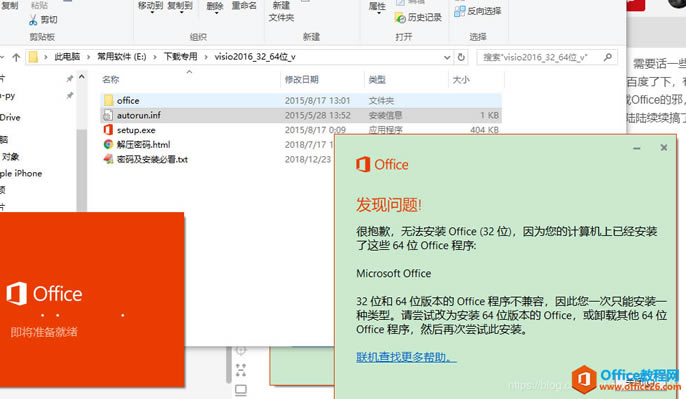The image size is (686, 399).
Task: Sort by the 大小 (Size) column header
Action: [x=461, y=80]
